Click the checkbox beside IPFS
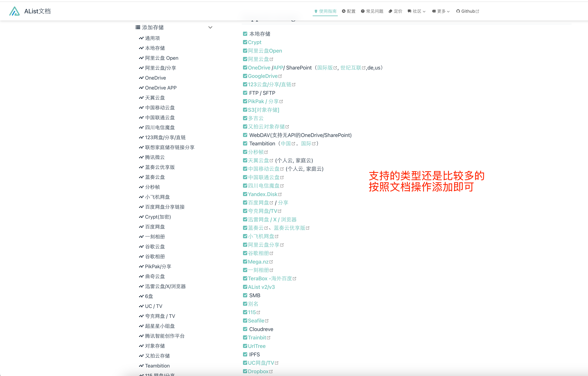This screenshot has height=376, width=588. [245, 354]
